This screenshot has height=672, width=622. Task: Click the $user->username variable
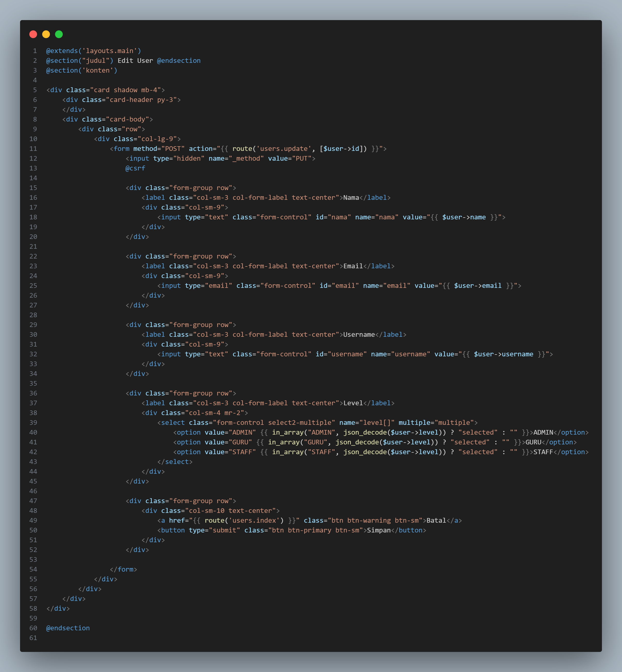coord(503,354)
